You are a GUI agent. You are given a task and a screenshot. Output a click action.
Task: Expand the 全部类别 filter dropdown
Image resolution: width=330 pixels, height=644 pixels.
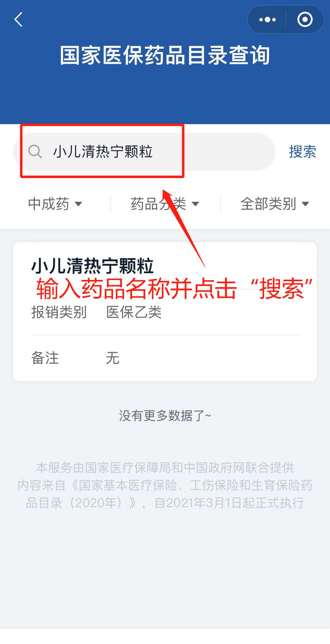(275, 204)
